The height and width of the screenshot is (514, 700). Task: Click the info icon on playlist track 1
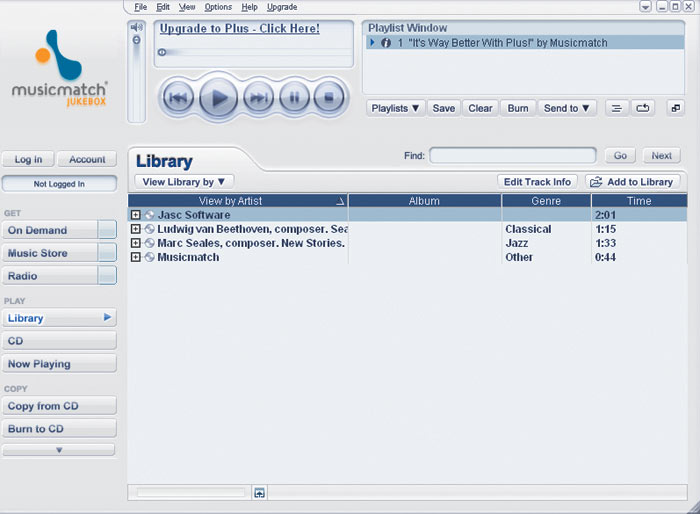coord(386,43)
